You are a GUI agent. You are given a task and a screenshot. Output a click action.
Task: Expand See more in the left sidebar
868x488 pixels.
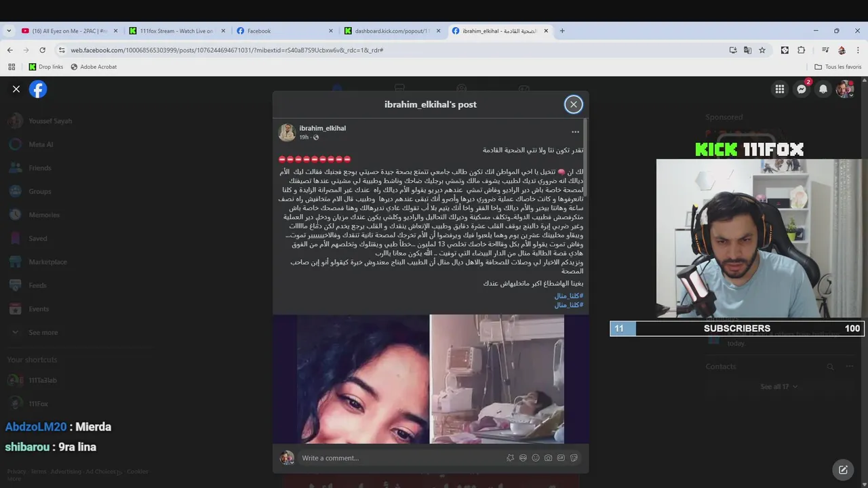coord(43,333)
